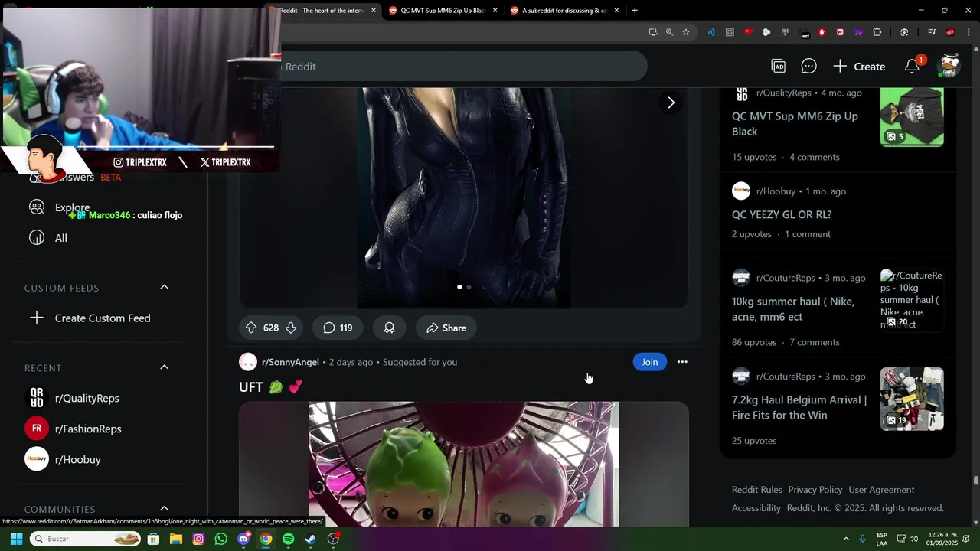980x551 pixels.
Task: Open WhatsApp from the taskbar
Action: [221, 539]
